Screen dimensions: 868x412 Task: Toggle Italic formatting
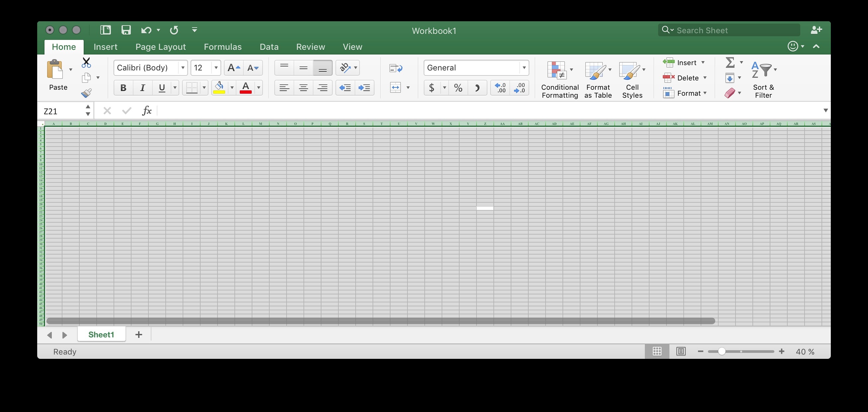(x=142, y=88)
